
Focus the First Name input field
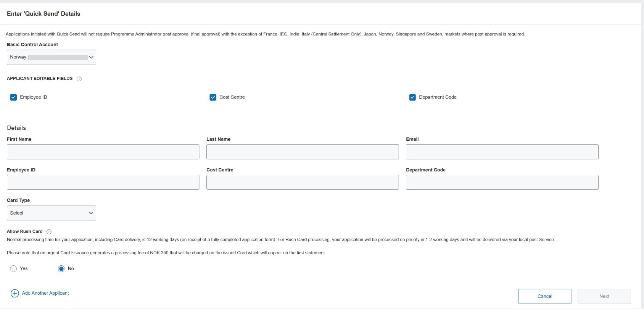[103, 152]
